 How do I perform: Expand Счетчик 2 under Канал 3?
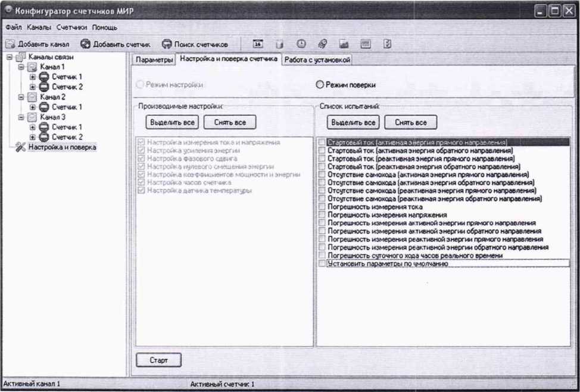(x=33, y=137)
